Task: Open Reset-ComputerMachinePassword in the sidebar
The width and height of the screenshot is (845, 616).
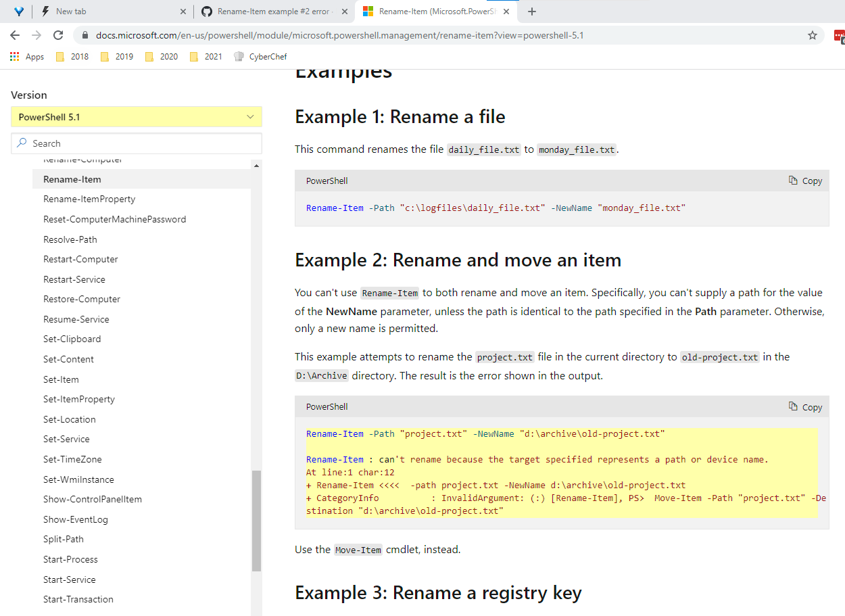Action: 114,219
